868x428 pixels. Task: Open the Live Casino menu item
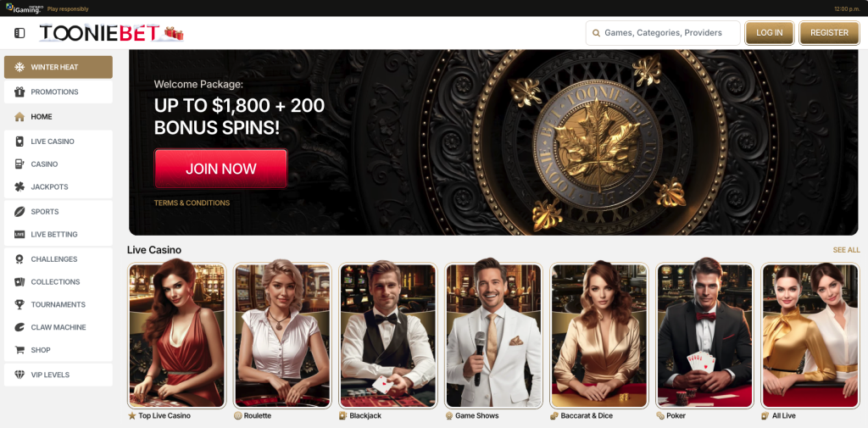58,142
